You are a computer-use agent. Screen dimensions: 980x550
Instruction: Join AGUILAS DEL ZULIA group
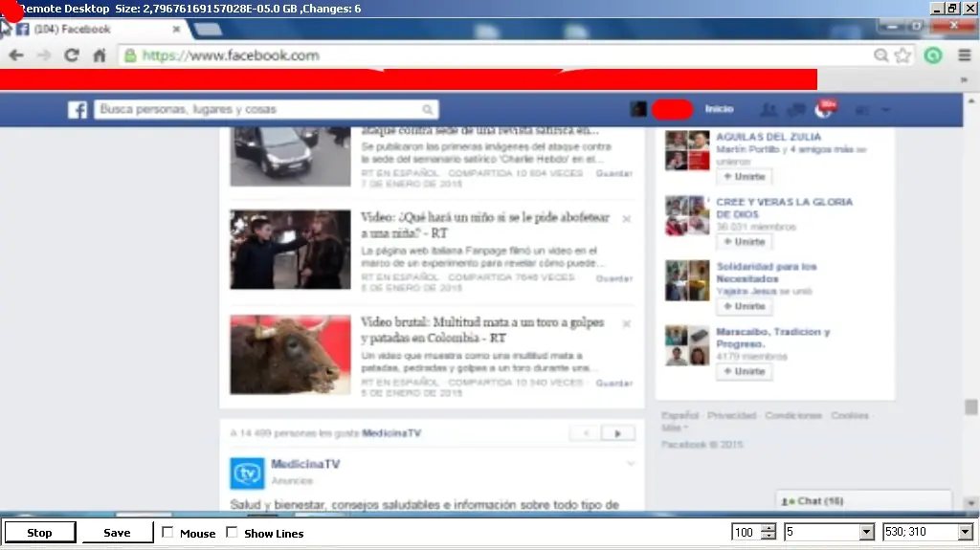tap(745, 177)
